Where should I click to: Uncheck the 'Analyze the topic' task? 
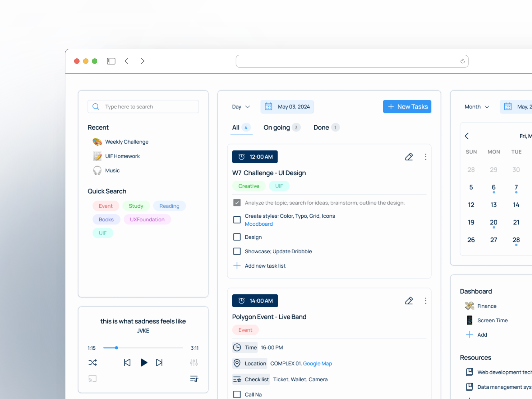coord(237,203)
